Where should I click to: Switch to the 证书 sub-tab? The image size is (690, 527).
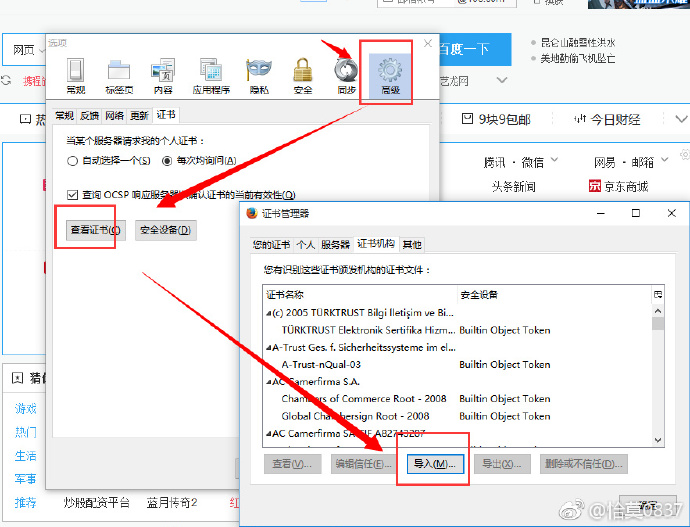tap(166, 115)
